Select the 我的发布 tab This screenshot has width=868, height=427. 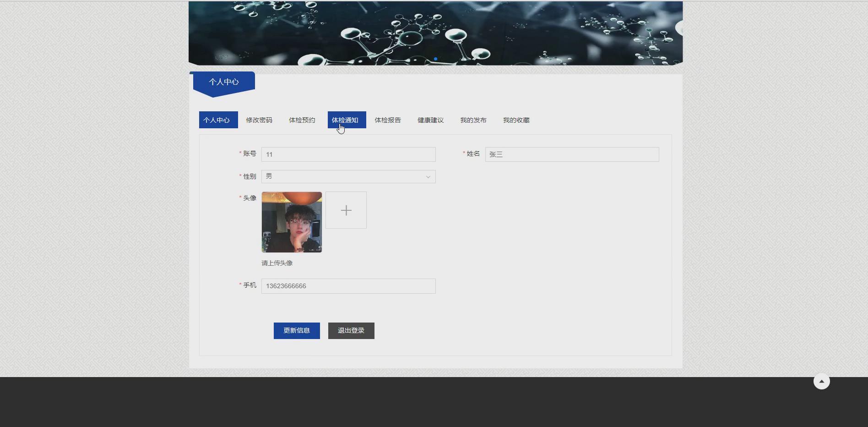tap(473, 120)
